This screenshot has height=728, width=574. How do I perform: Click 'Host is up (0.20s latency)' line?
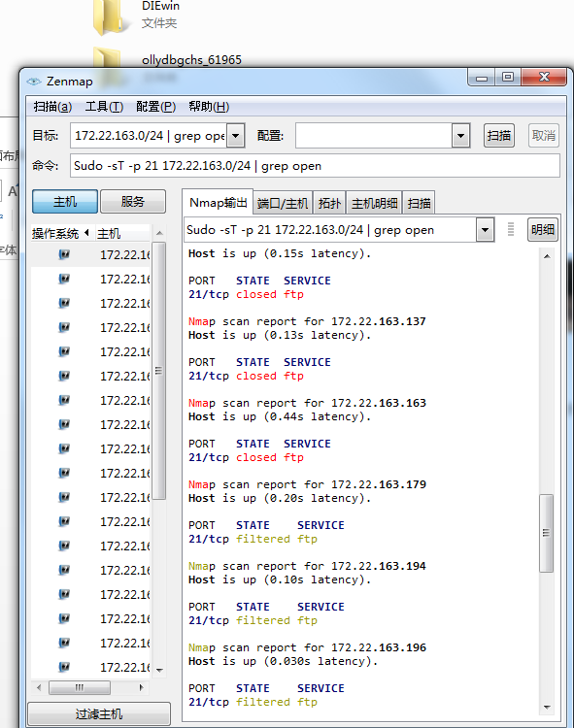click(280, 498)
